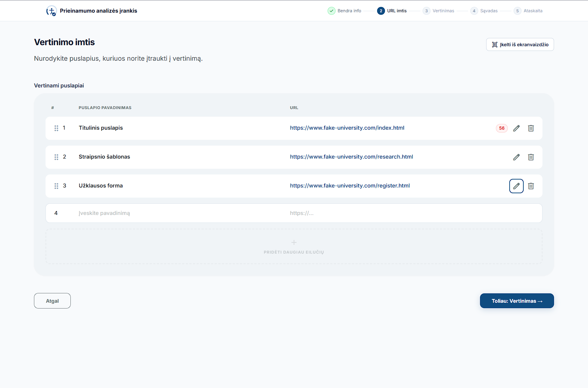Click the Atgal button

click(52, 301)
